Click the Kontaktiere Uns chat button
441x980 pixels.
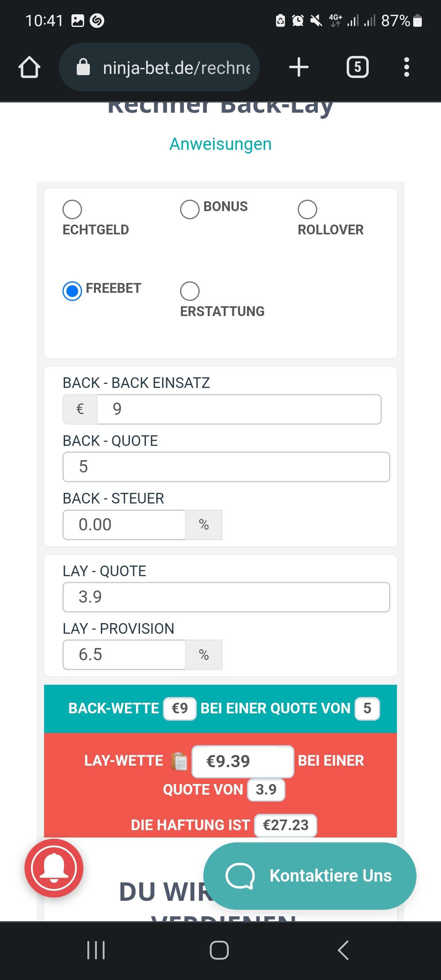click(310, 876)
